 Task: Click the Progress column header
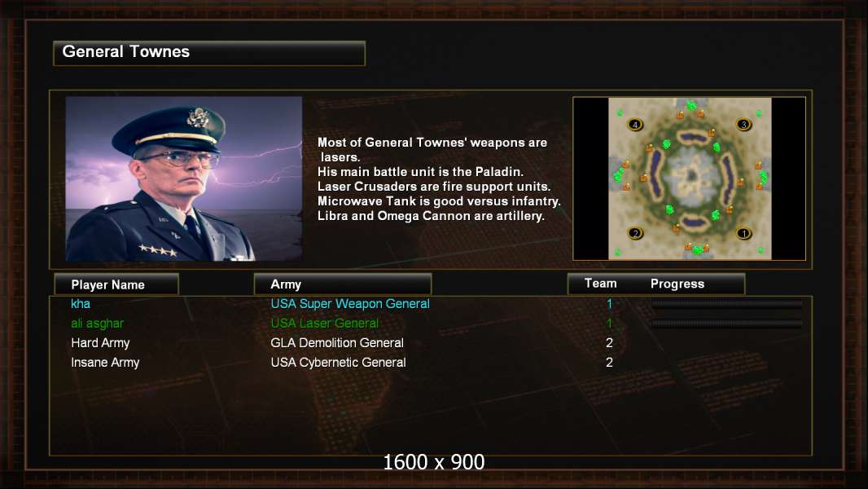click(x=677, y=284)
